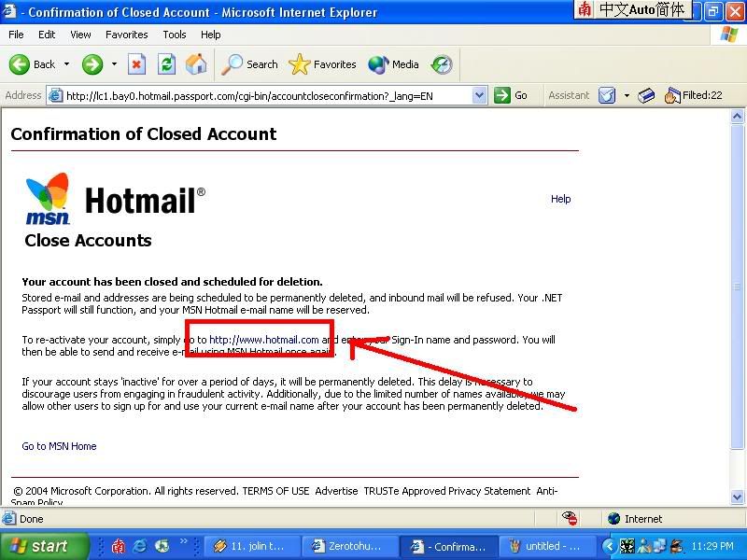Click the Windows Start button
The width and height of the screenshot is (747, 560).
[44, 546]
